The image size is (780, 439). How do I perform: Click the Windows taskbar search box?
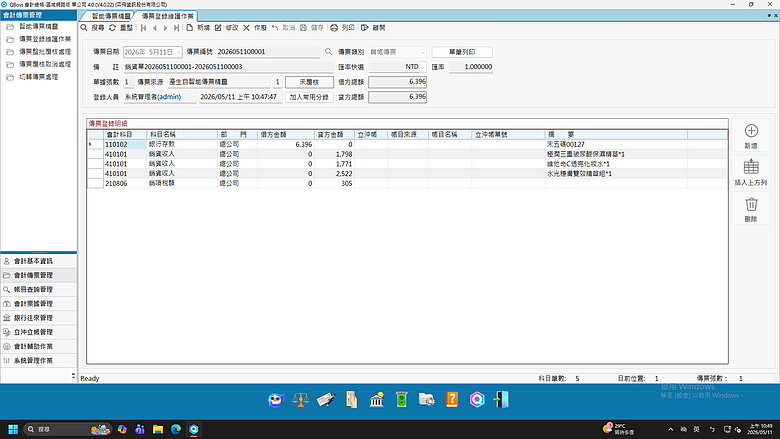click(67, 429)
